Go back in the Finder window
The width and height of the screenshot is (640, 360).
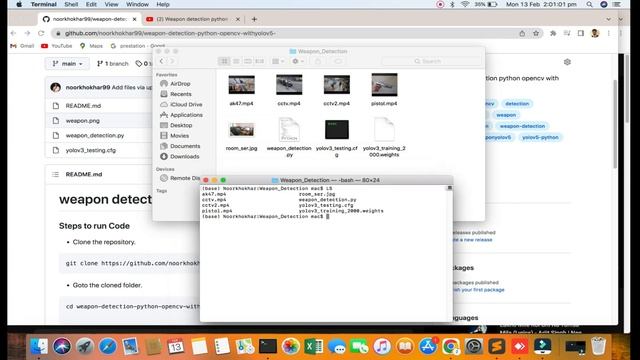coord(162,61)
